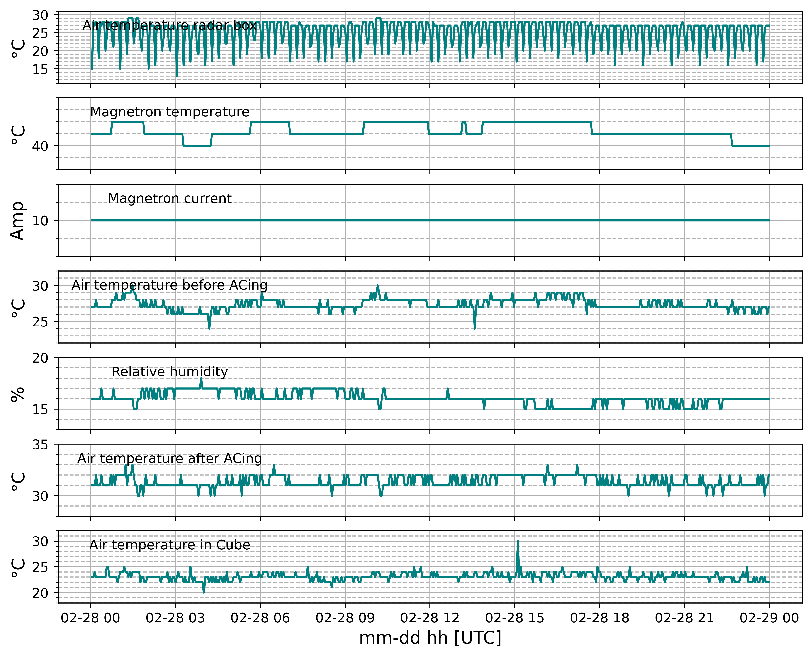Select the "Relative humidity" panel title

coord(170,372)
